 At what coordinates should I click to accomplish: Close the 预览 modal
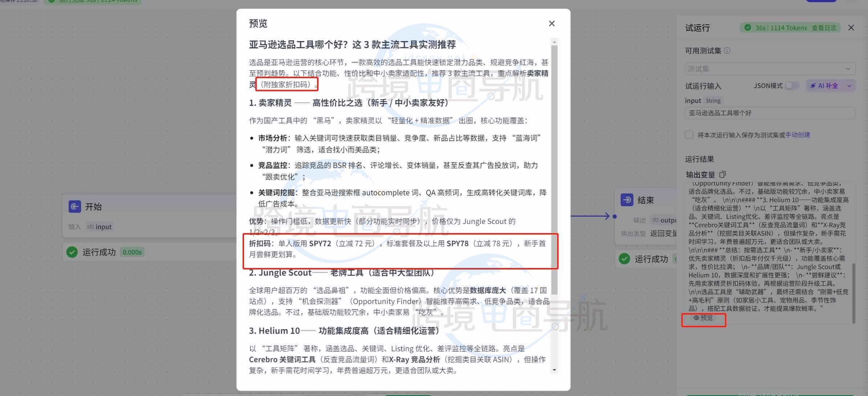tap(552, 23)
